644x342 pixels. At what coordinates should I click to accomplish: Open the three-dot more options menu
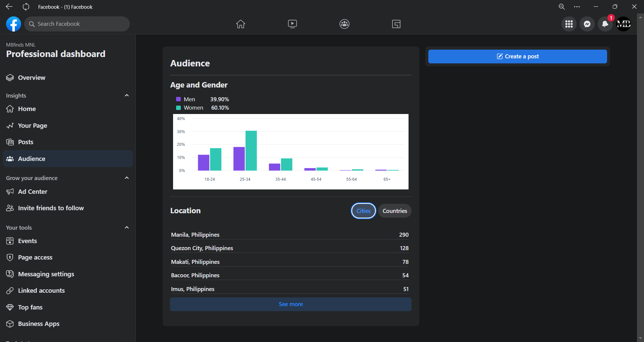(577, 7)
